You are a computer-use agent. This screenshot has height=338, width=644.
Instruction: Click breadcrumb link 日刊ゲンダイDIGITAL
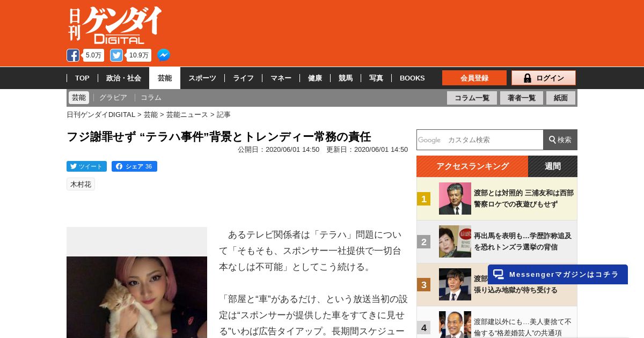tap(101, 115)
